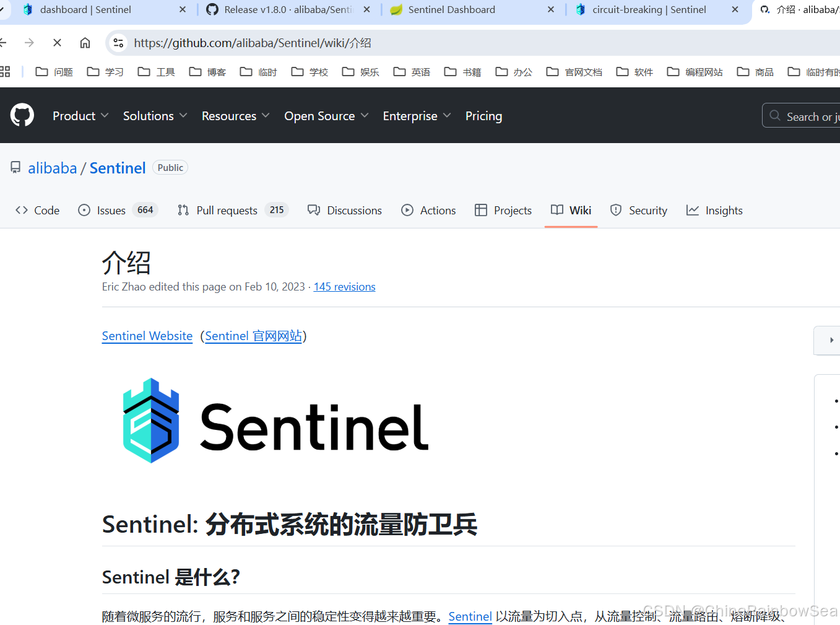
Task: Expand the Solutions menu
Action: point(155,116)
